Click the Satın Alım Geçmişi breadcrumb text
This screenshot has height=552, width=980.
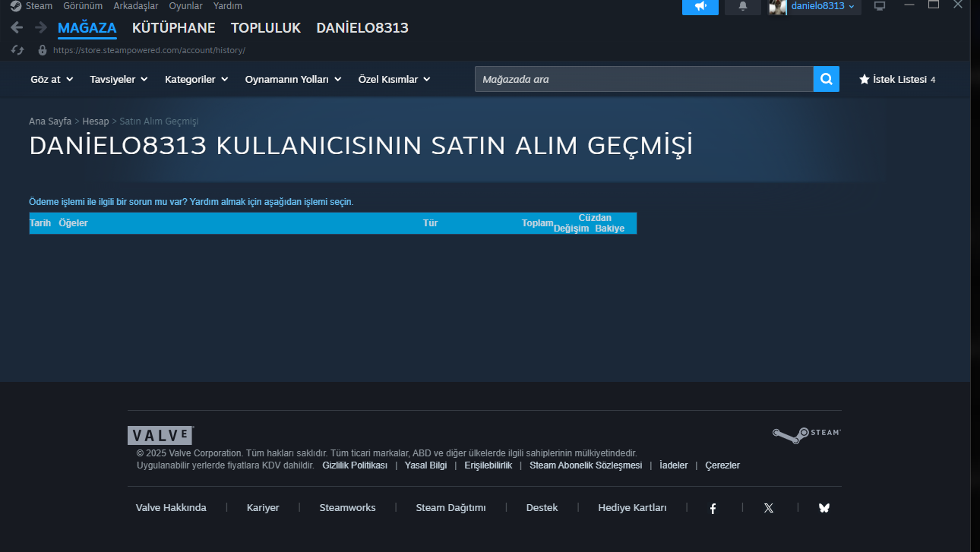(x=159, y=121)
